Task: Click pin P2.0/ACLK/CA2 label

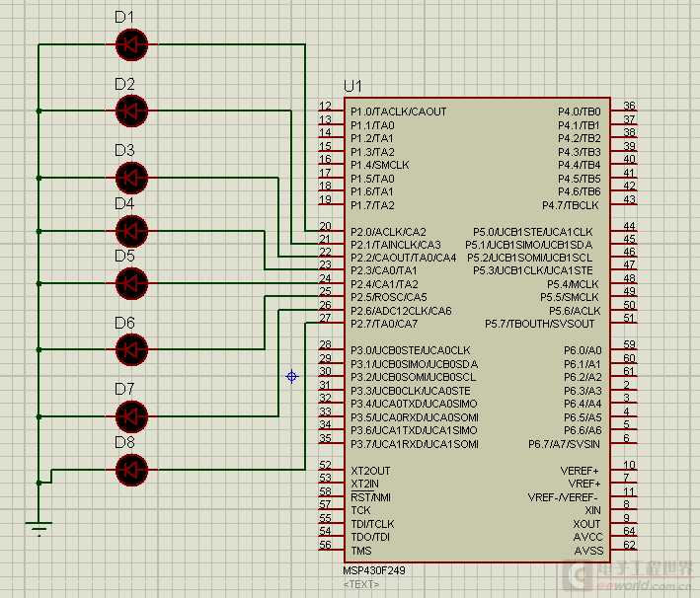Action: [388, 232]
